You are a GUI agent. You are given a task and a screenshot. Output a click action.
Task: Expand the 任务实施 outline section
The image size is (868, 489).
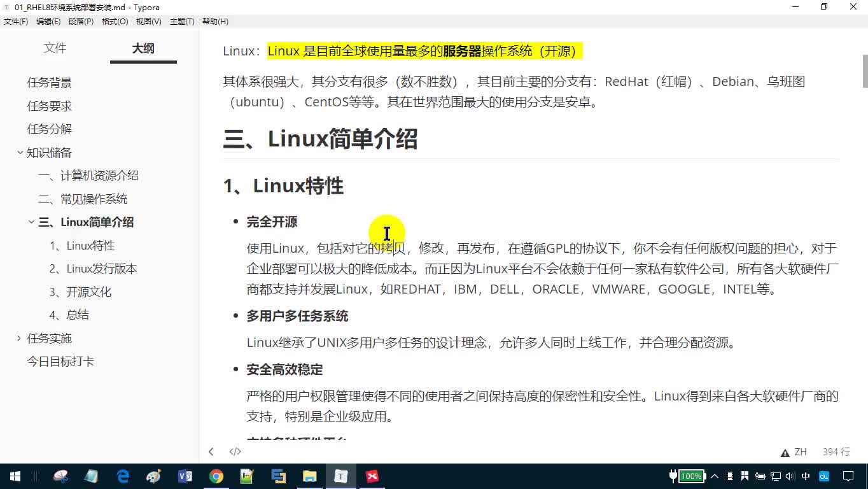pyautogui.click(x=19, y=337)
